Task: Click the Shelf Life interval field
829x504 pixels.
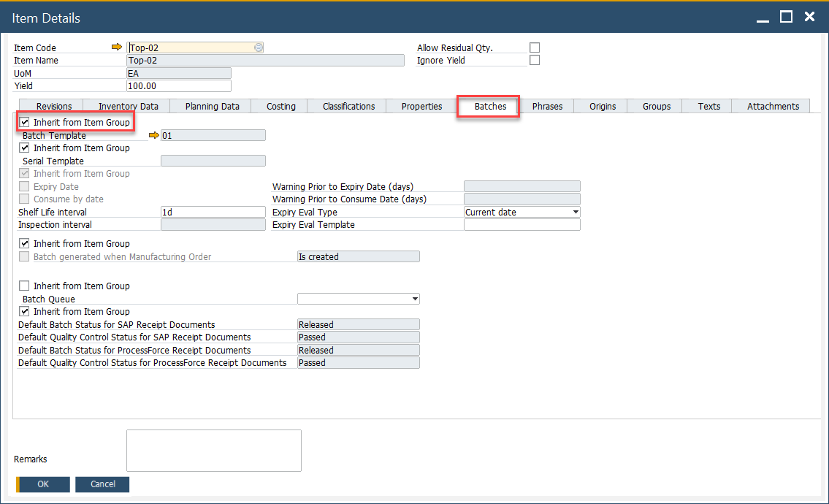Action: [213, 212]
